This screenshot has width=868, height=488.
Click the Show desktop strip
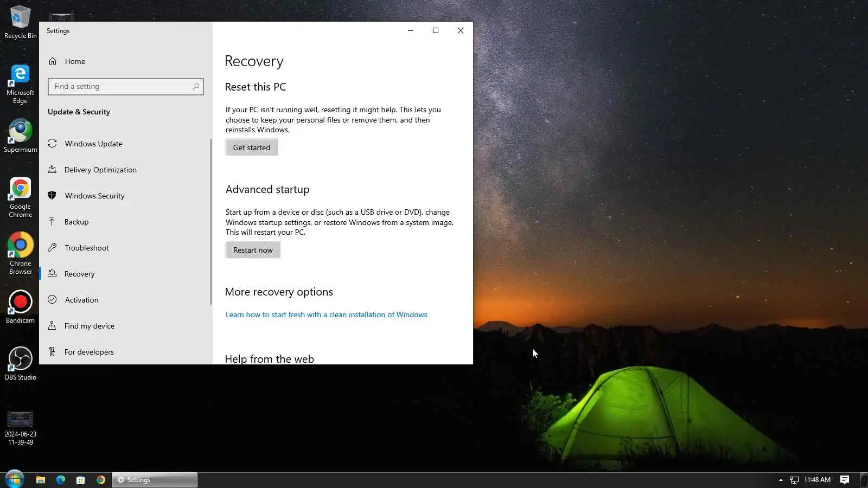[864, 480]
